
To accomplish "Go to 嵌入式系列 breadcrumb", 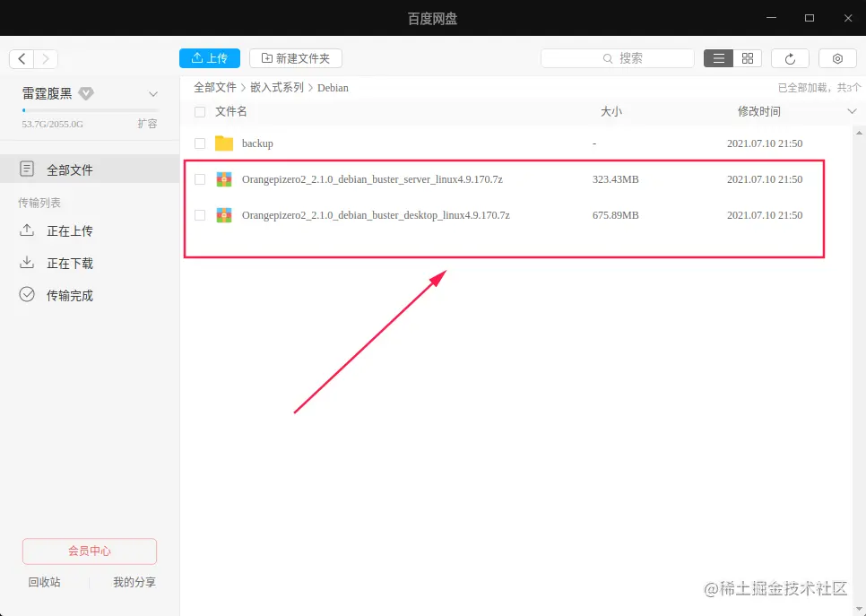I will pyautogui.click(x=277, y=87).
